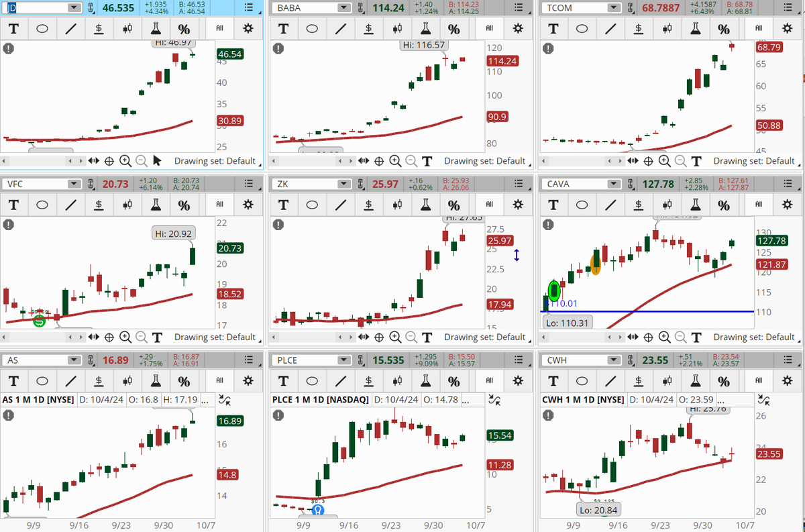
Task: Click the dollar price-level icon in JD chart
Action: pos(99,29)
